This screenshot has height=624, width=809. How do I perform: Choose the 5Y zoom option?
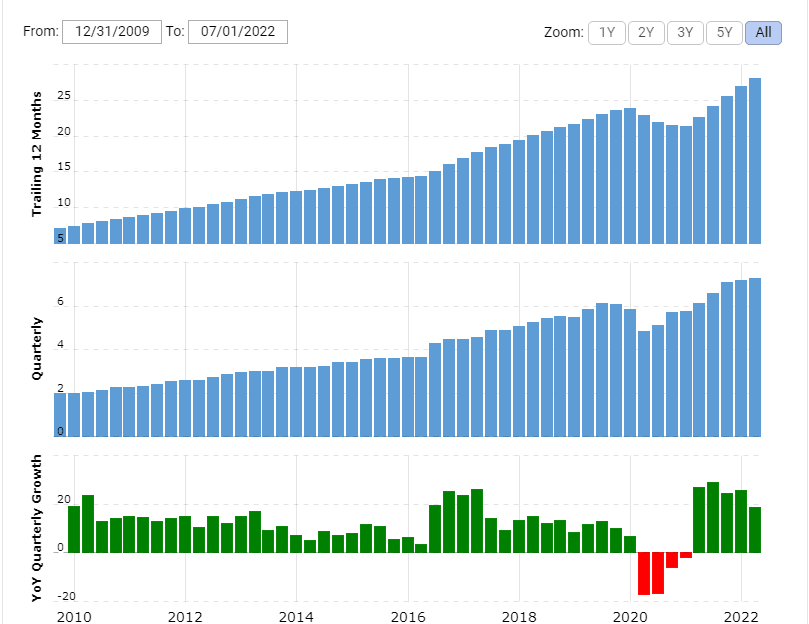click(724, 32)
